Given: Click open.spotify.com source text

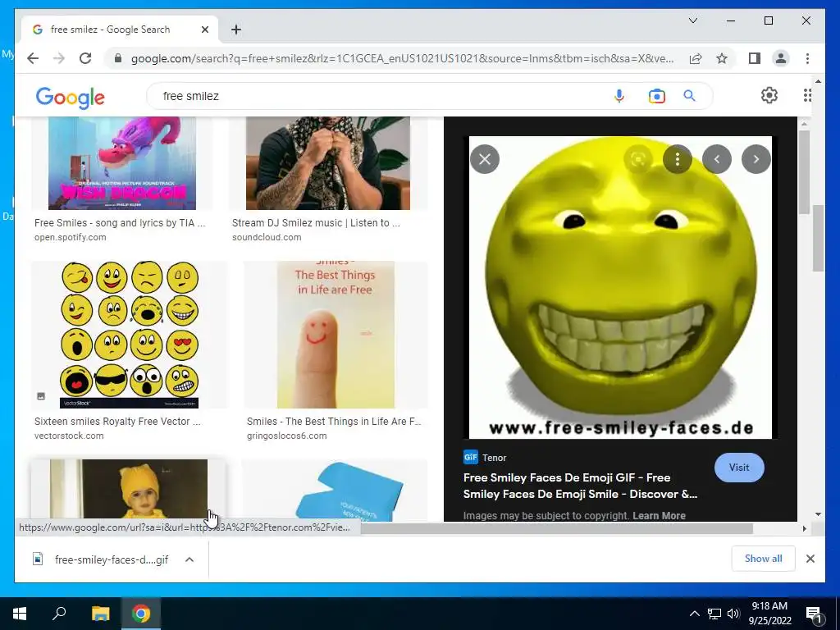Looking at the screenshot, I should pyautogui.click(x=71, y=237).
